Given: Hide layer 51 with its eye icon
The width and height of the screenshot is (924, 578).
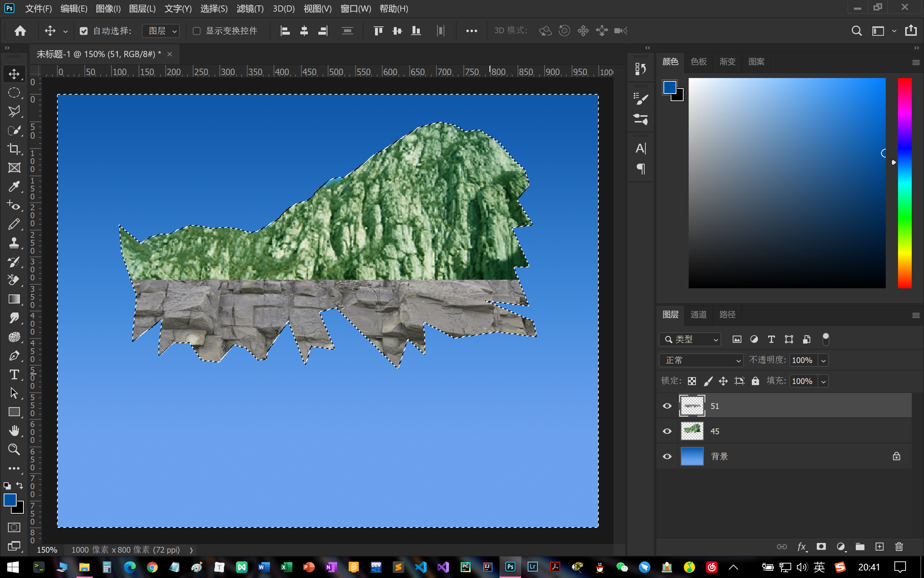Looking at the screenshot, I should tap(667, 406).
